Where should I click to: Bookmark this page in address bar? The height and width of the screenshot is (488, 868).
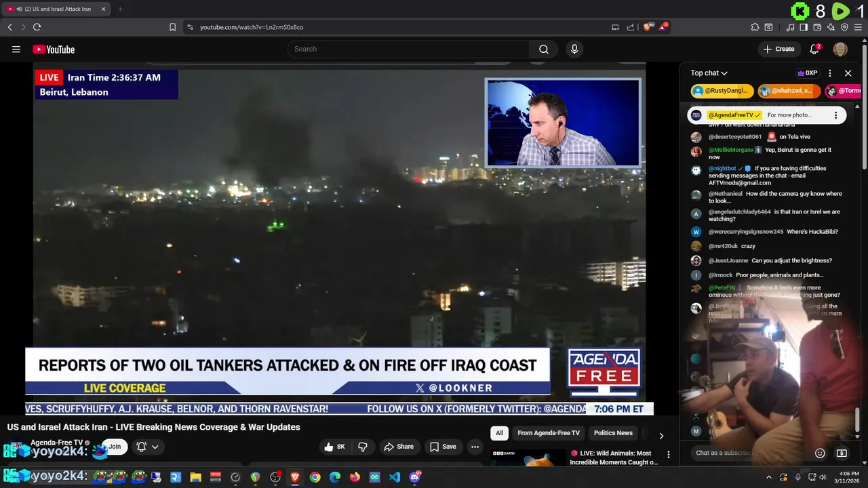coord(172,27)
